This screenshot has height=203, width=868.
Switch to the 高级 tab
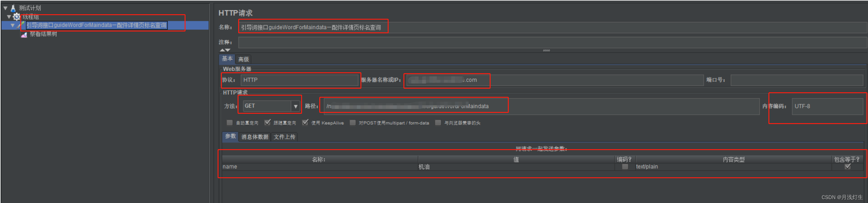(x=244, y=59)
